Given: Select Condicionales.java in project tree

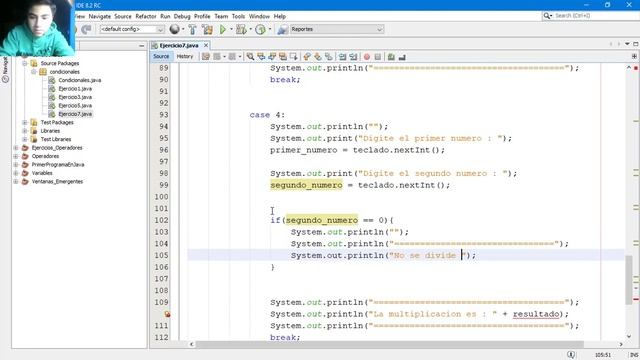Looking at the screenshot, I should click(80, 80).
